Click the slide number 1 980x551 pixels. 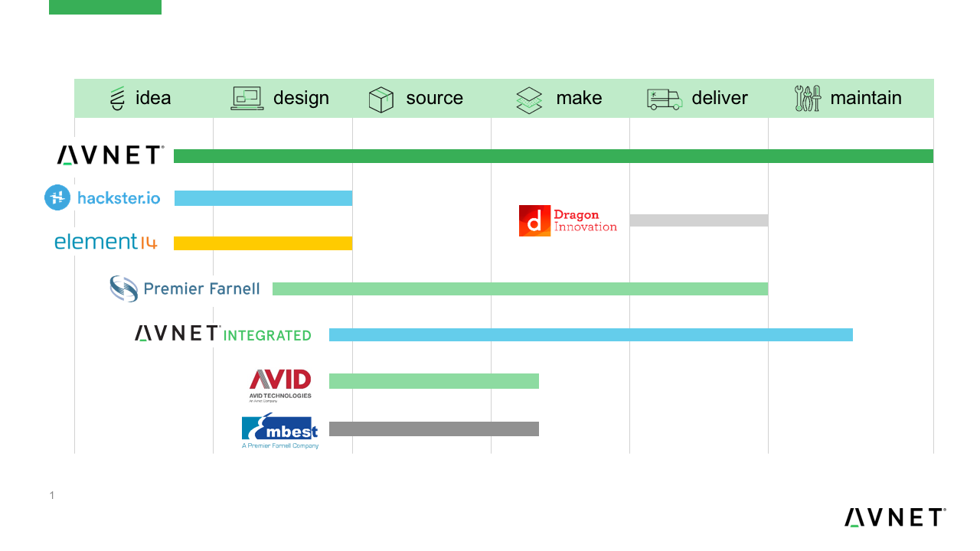click(52, 496)
